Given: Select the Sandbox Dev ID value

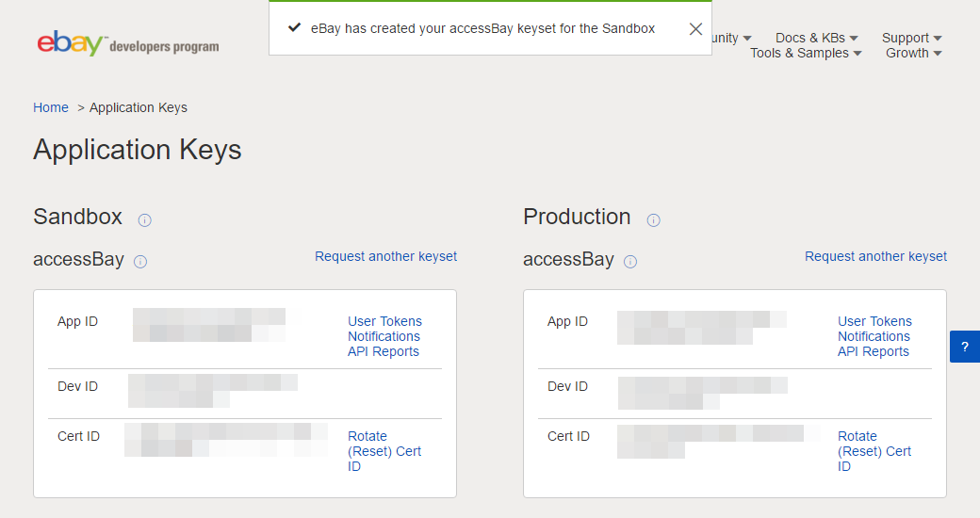Looking at the screenshot, I should (213, 391).
